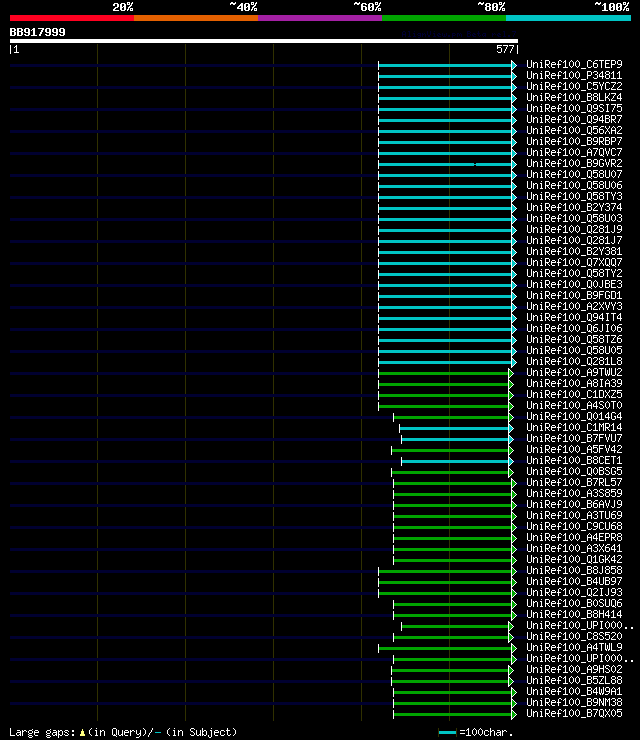Screen dimensions: 640x740
Task: Click the cyan alignment bar for UniRef100_C1MR14
Action: pos(454,429)
